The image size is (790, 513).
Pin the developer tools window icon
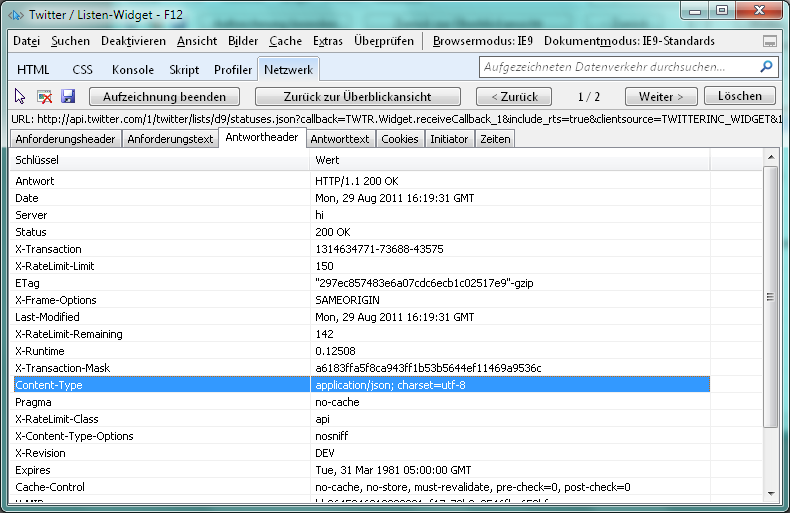pos(769,41)
